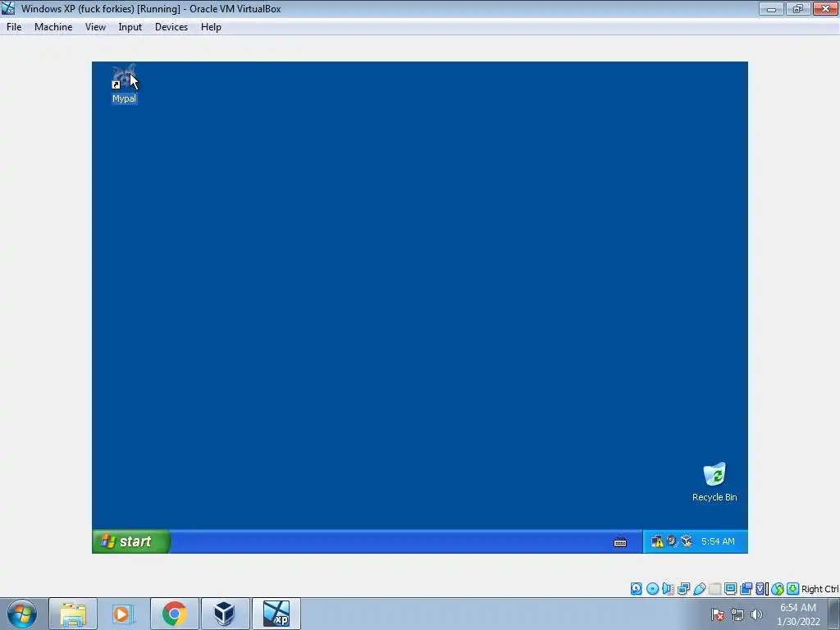
Task: Click the optical disc status icon
Action: (x=652, y=589)
